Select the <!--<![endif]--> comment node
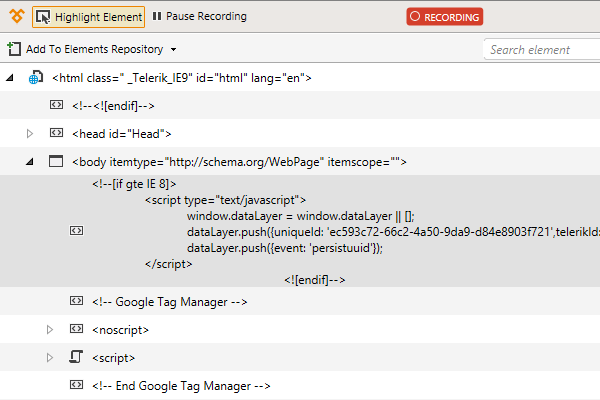The height and width of the screenshot is (400, 600). [113, 106]
